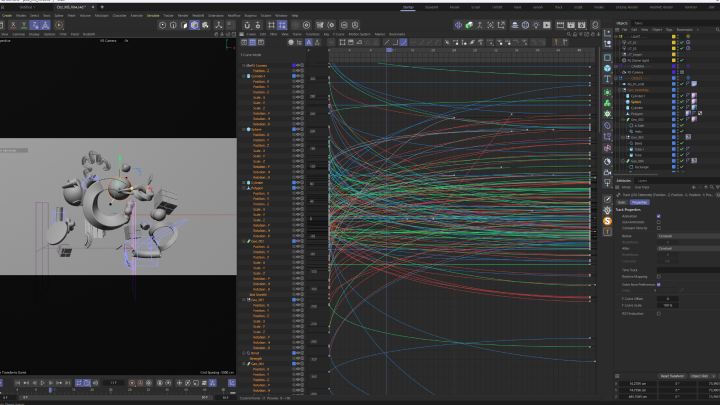Click the orange S icon in side palette
Screen dimensions: 720x405
(x=608, y=221)
